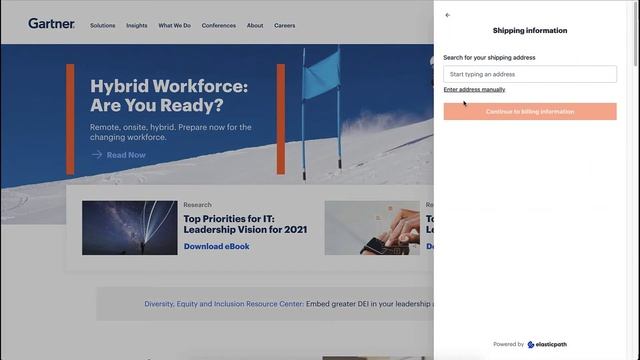
Task: Open the Solutions menu
Action: click(x=102, y=25)
